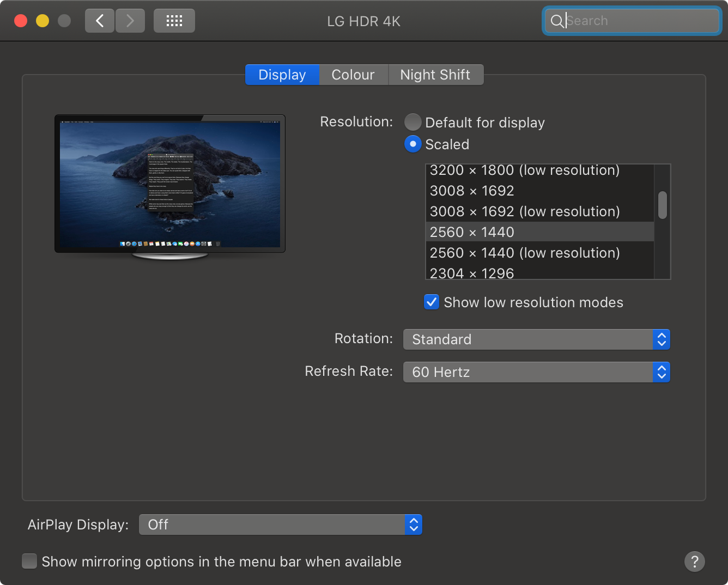This screenshot has width=728, height=585.
Task: Minimize the window with the yellow button
Action: tap(43, 21)
